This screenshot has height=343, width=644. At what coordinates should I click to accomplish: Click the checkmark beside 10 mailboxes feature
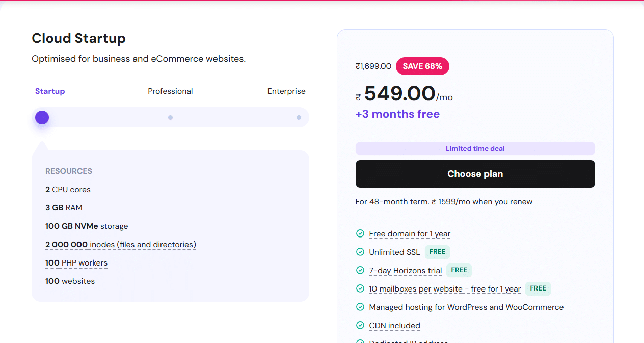[x=360, y=288]
